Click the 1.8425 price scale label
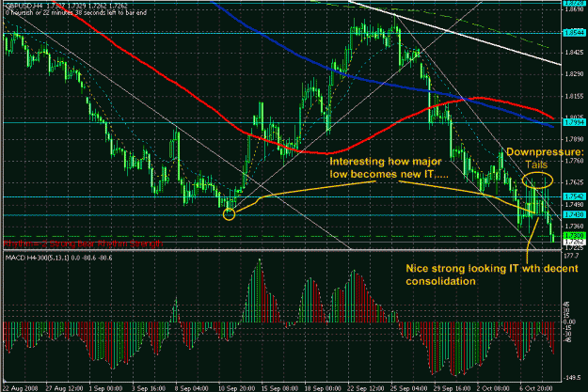The height and width of the screenshot is (392, 588). 574,53
